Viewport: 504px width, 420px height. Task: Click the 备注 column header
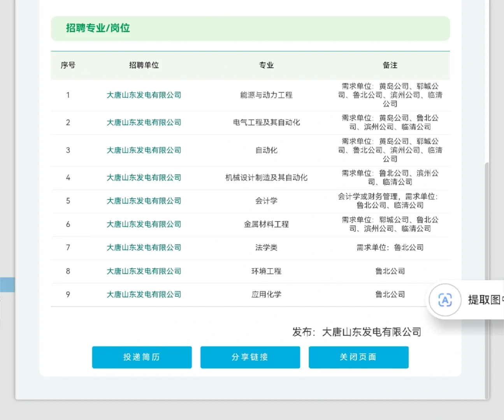(x=390, y=65)
